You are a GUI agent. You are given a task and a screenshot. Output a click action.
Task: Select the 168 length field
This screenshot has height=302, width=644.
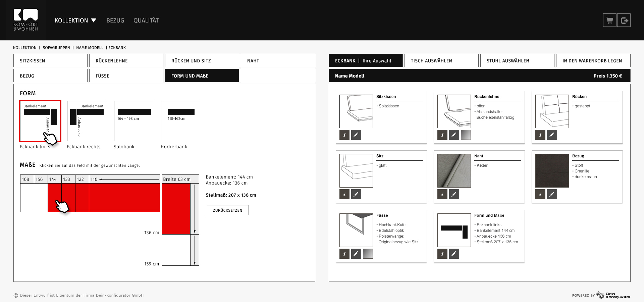pos(27,197)
